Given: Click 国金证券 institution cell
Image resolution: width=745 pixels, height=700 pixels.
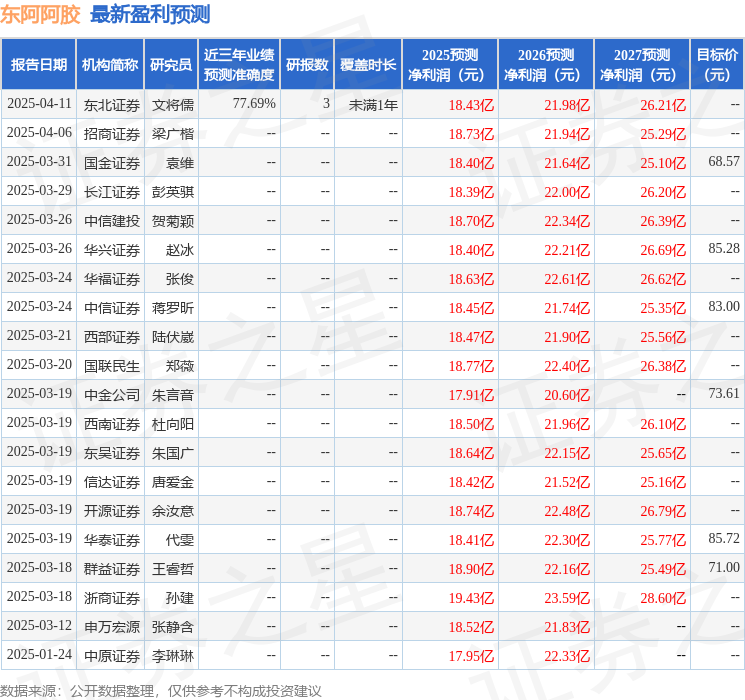Looking at the screenshot, I should point(112,163).
